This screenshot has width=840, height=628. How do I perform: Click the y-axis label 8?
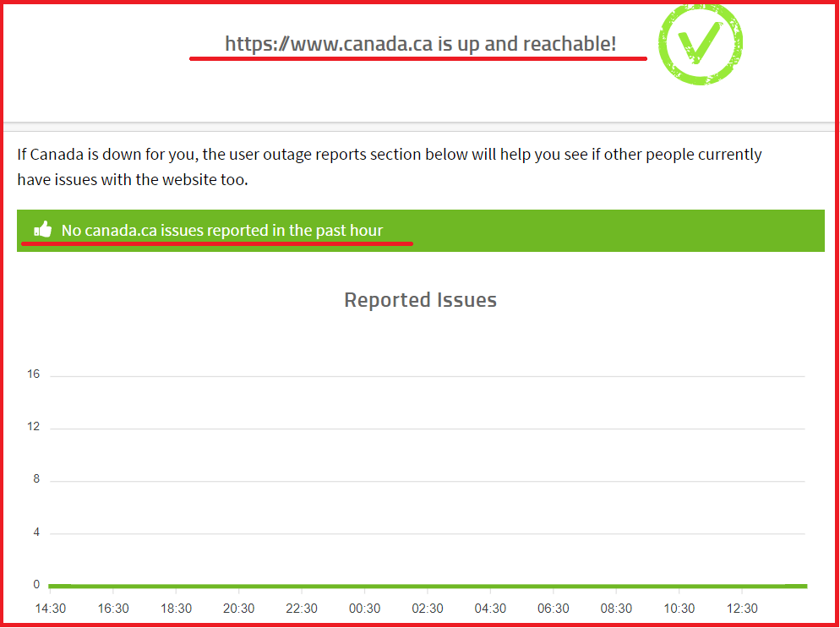(36, 478)
